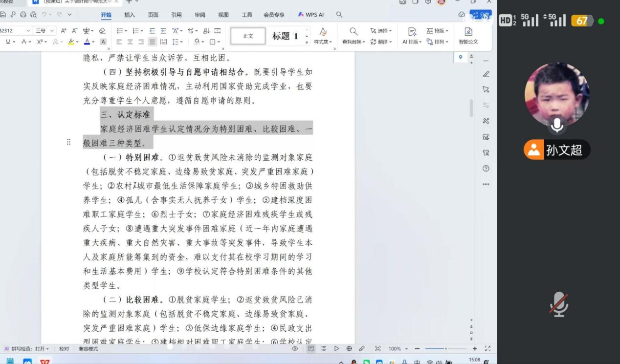Click the 样式集 styles icon
Screen dimensions: 620x364
323,35
